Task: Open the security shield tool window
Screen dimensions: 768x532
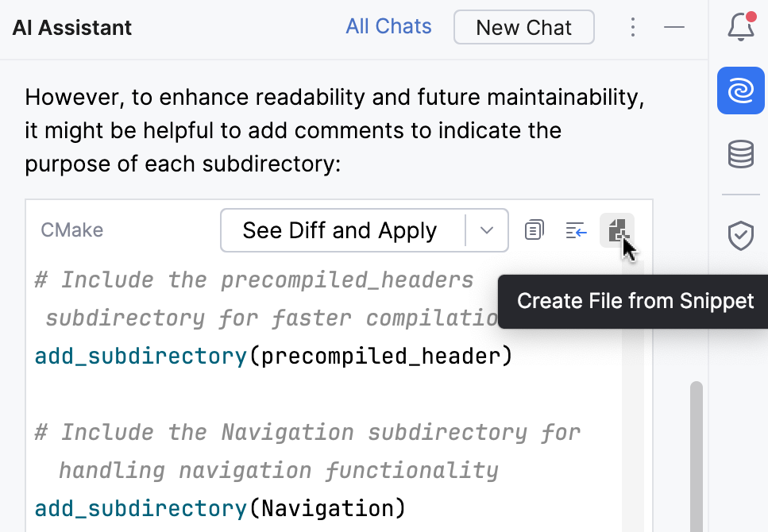Action: coord(740,236)
